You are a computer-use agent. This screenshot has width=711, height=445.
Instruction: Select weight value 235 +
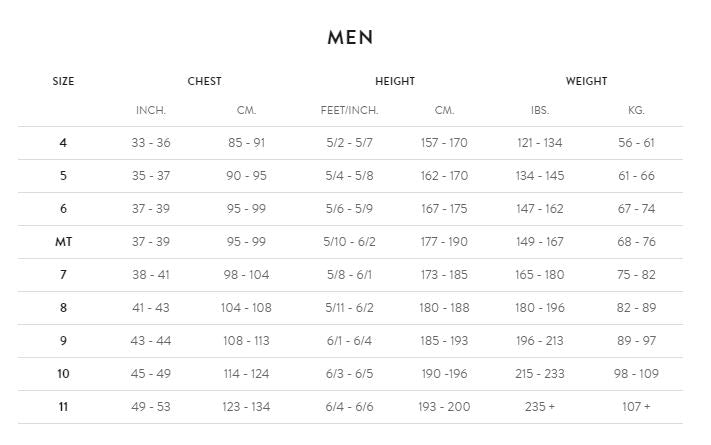(540, 407)
